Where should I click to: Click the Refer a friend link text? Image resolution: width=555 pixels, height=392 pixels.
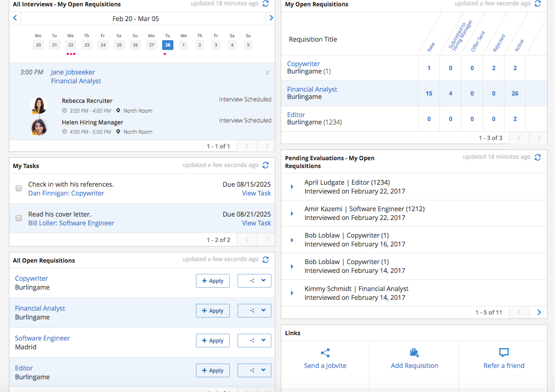(x=504, y=366)
